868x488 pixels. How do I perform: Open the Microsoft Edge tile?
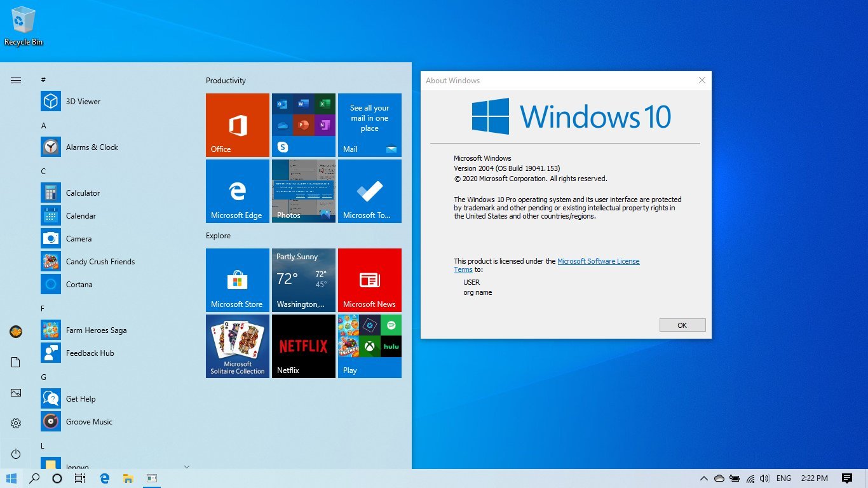pos(238,191)
